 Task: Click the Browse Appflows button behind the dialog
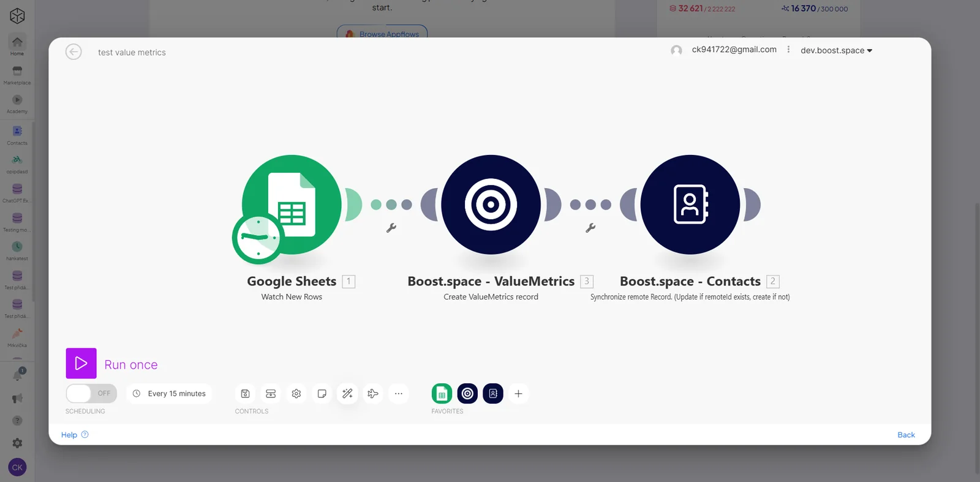pyautogui.click(x=382, y=32)
